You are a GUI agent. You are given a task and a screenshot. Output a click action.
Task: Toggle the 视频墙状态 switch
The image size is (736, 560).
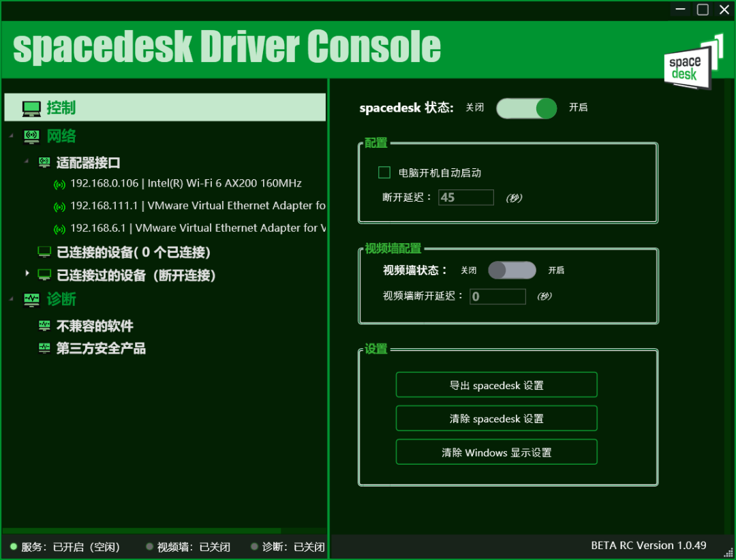pyautogui.click(x=512, y=270)
